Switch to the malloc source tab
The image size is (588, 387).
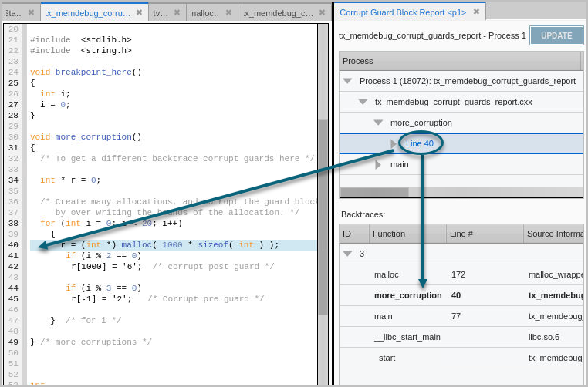pyautogui.click(x=205, y=12)
